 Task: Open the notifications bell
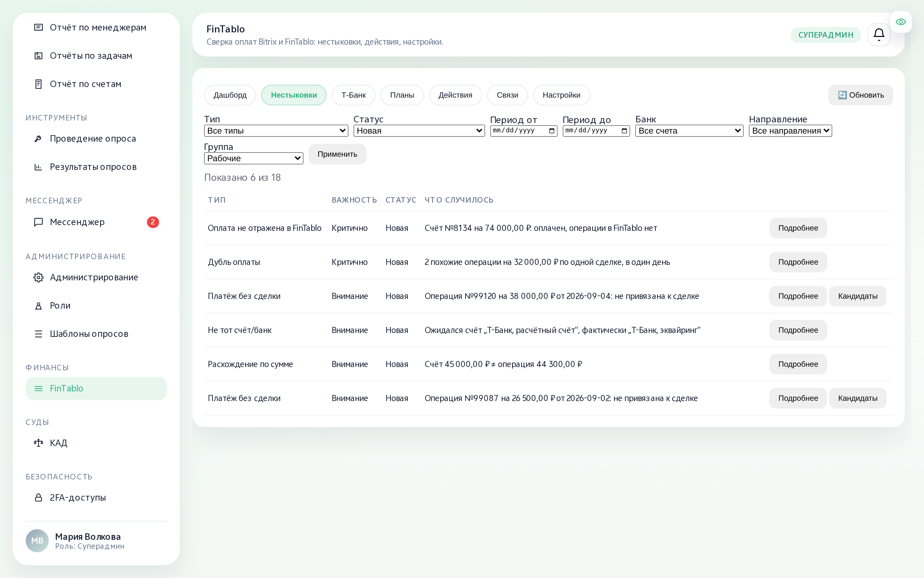(878, 35)
